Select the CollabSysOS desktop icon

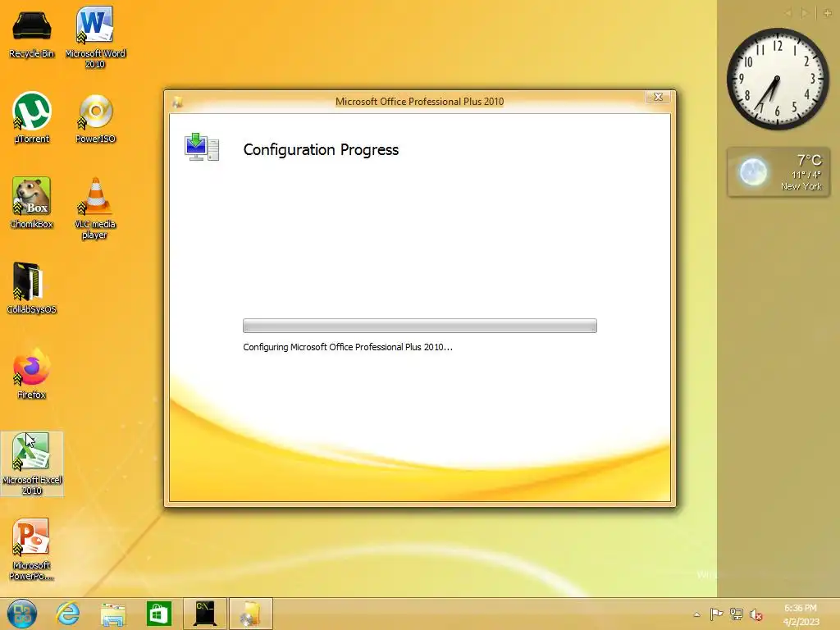[x=32, y=288]
